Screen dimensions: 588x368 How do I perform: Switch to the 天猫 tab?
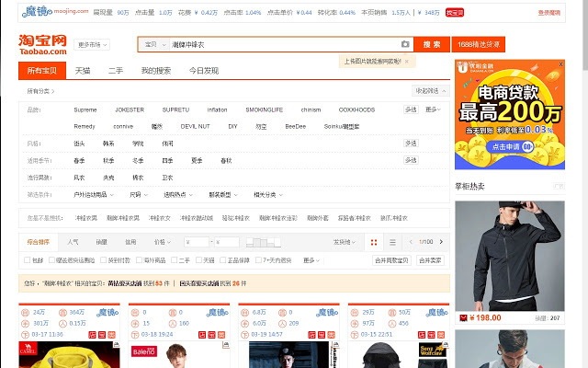tap(83, 71)
